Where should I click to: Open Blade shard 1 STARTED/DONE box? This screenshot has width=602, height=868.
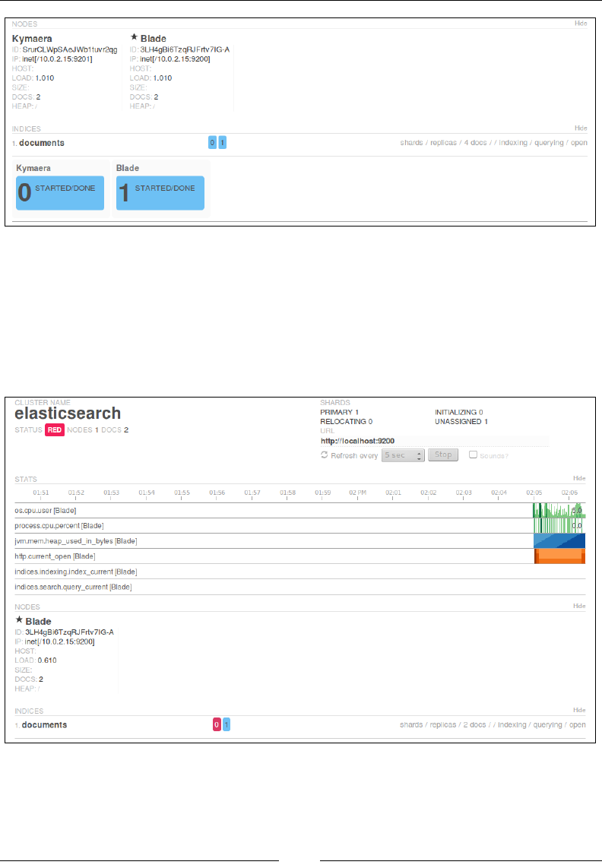[160, 192]
